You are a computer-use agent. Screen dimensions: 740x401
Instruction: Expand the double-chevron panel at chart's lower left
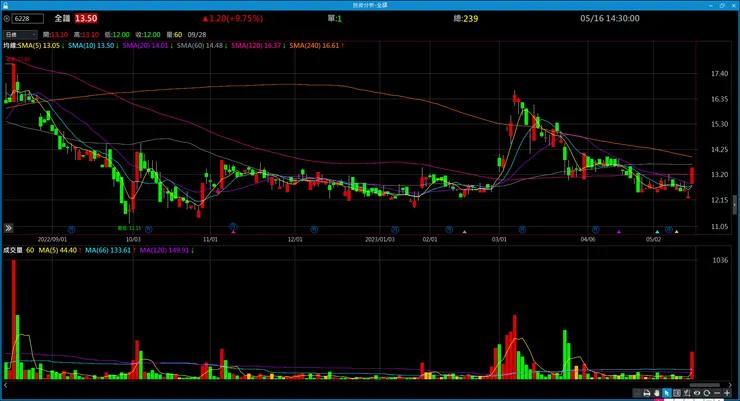coord(8,228)
